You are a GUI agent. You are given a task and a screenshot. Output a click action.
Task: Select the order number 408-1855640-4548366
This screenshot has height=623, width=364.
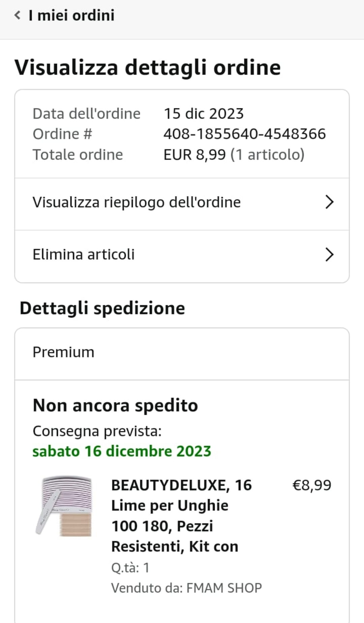coord(244,134)
